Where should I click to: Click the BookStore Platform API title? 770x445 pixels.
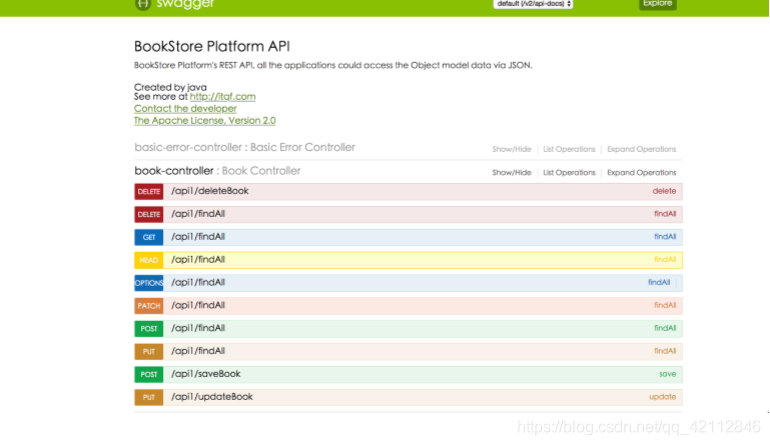point(212,46)
